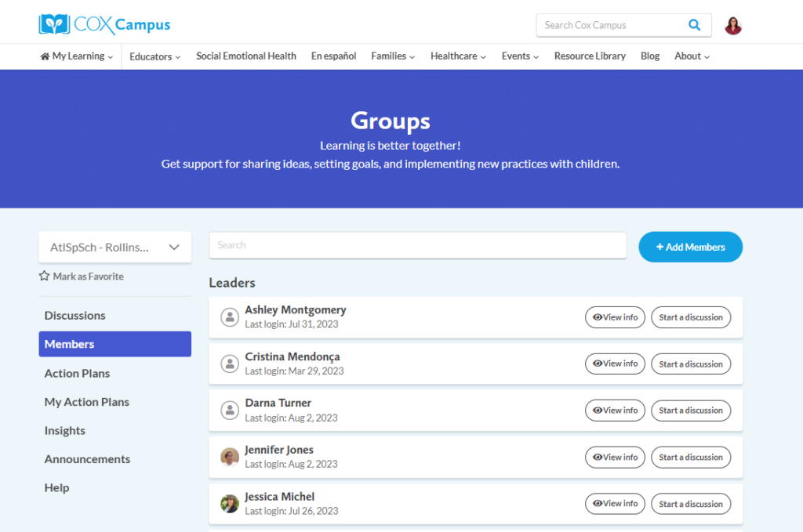Click Darna Turner's avatar icon

(230, 411)
